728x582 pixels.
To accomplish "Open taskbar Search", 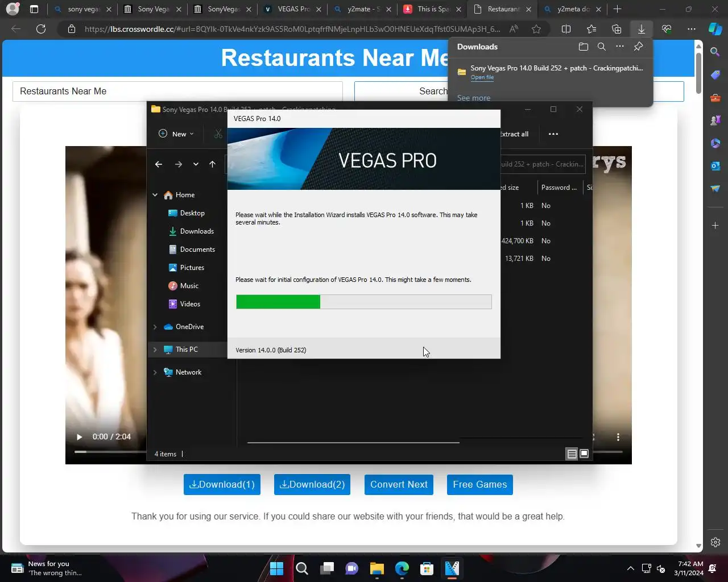I will (302, 568).
